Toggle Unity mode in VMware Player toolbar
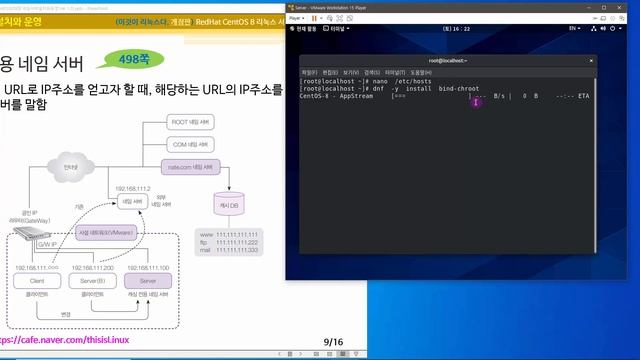Viewport: 640px width, 360px height. click(x=350, y=18)
